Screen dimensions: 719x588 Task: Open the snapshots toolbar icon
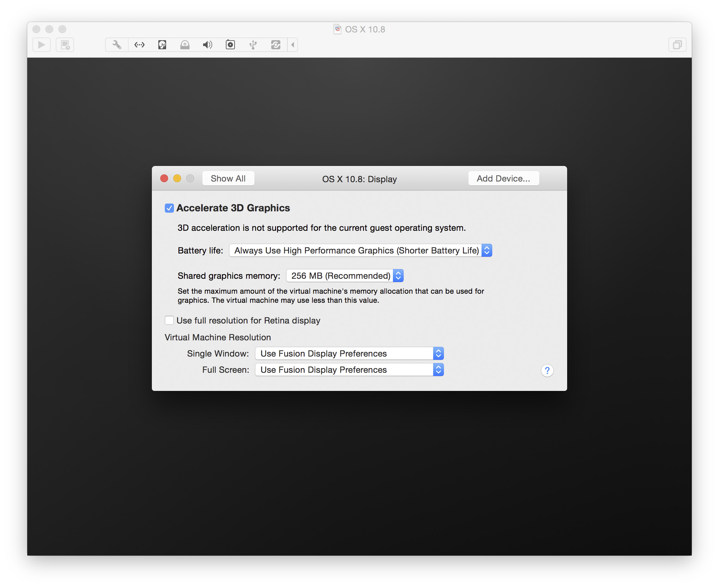click(x=65, y=45)
